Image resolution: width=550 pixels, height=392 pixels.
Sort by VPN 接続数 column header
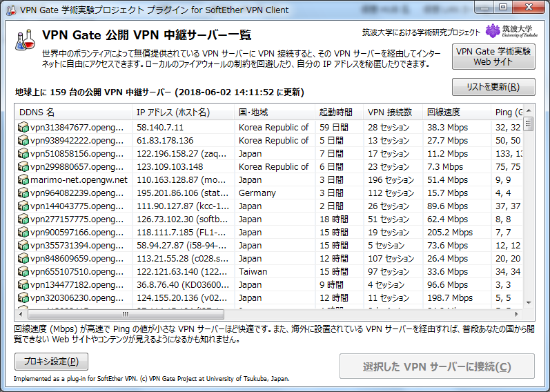[392, 112]
